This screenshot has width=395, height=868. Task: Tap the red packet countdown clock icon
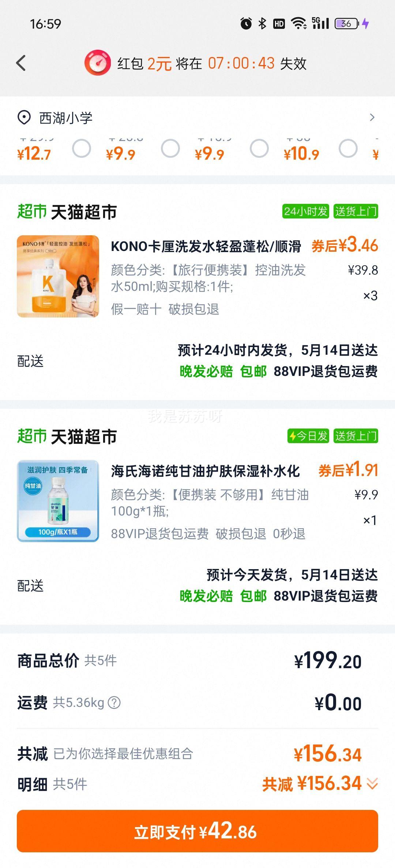[x=98, y=63]
